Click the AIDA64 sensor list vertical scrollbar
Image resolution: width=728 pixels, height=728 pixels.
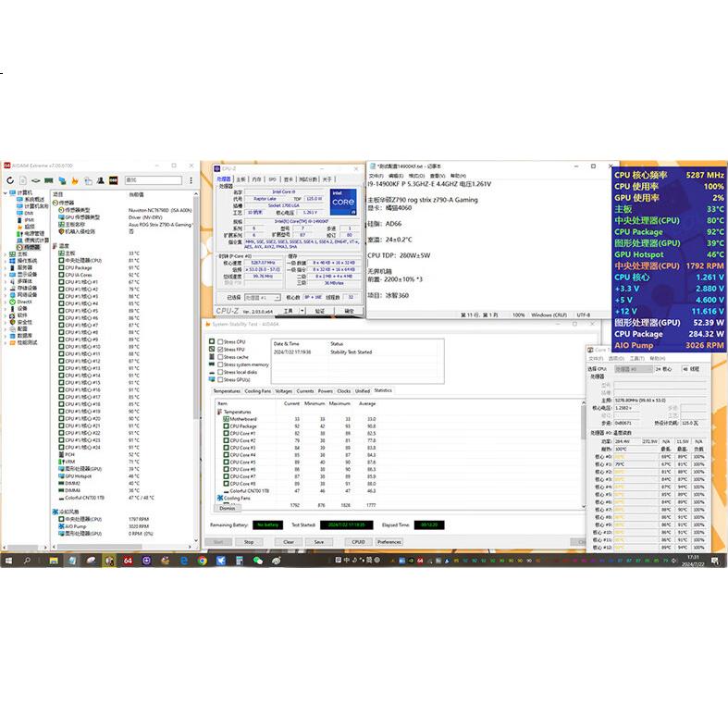point(196,369)
